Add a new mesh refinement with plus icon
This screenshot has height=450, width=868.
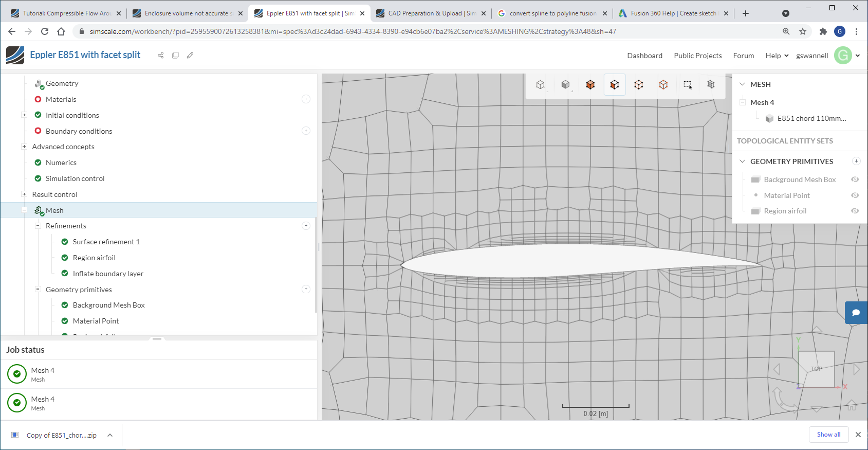tap(306, 226)
